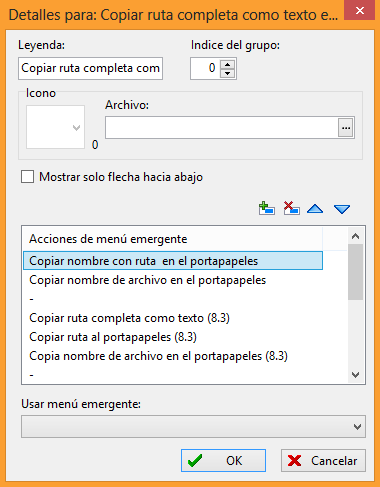This screenshot has height=487, width=380.
Task: Delete the selected popup menu action
Action: [x=291, y=209]
